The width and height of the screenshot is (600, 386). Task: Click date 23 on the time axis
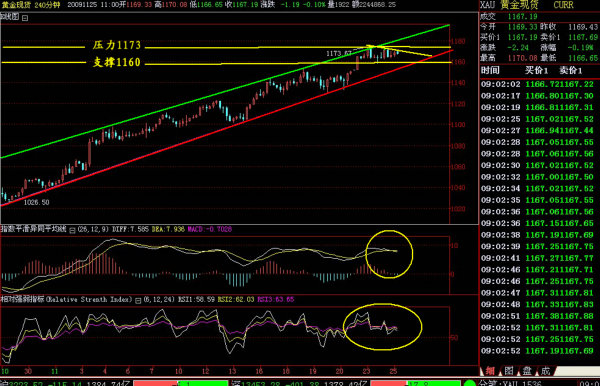(x=367, y=371)
